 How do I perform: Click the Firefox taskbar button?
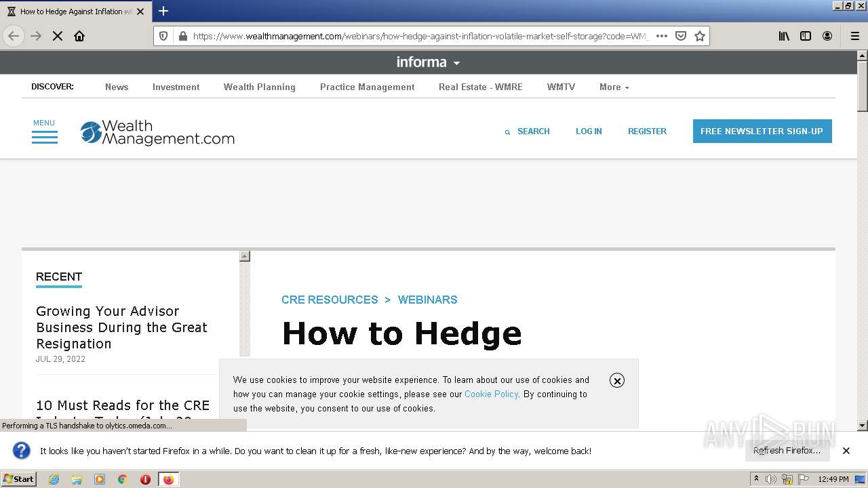tap(168, 479)
